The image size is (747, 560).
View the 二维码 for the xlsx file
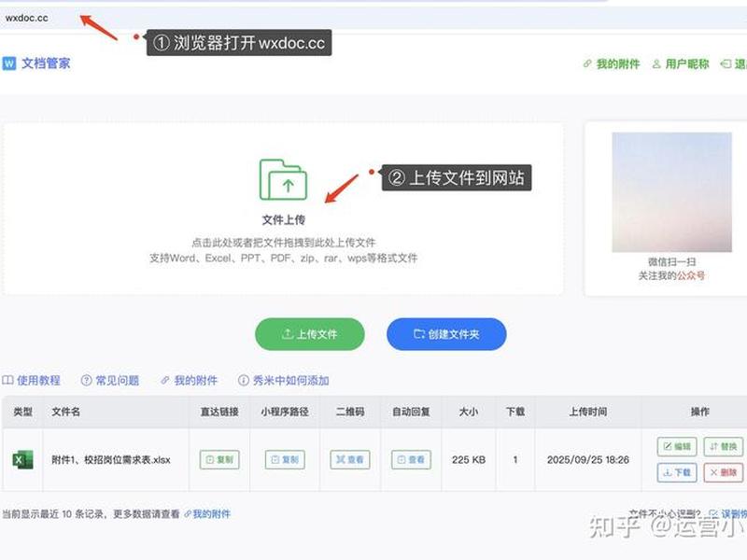point(350,459)
